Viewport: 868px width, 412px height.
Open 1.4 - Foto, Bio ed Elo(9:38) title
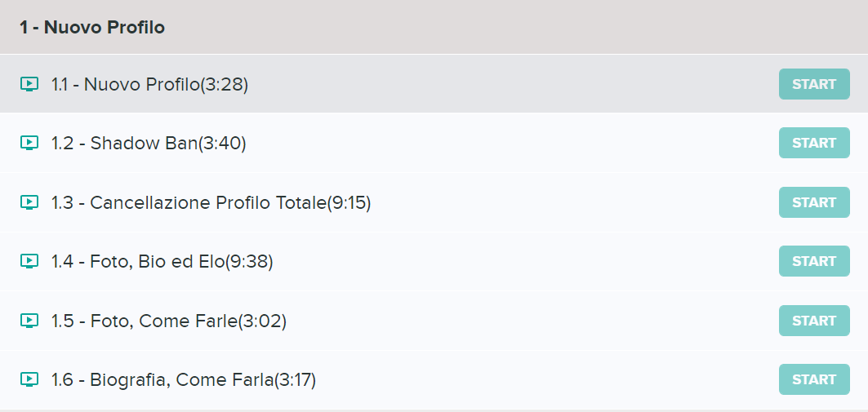click(162, 262)
